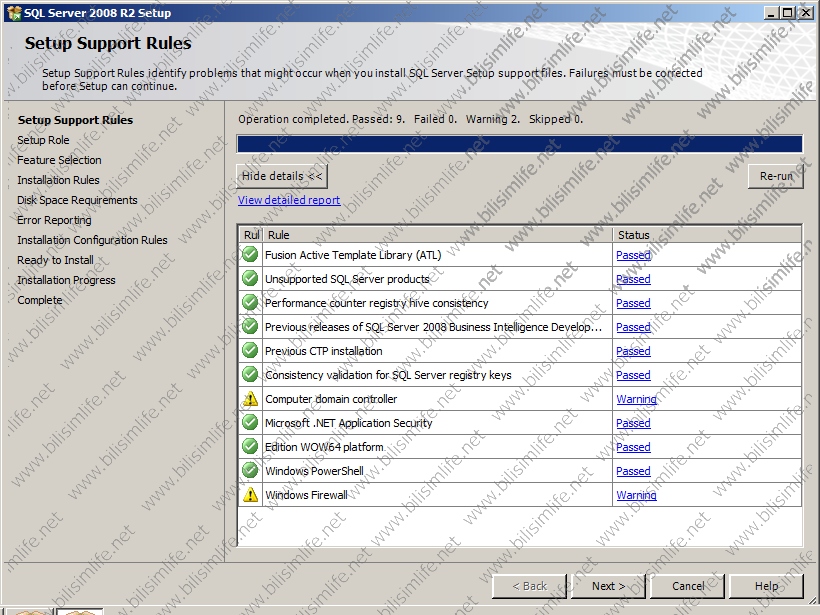Select Feature Selection step in sidebar
This screenshot has width=820, height=615.
[x=59, y=160]
